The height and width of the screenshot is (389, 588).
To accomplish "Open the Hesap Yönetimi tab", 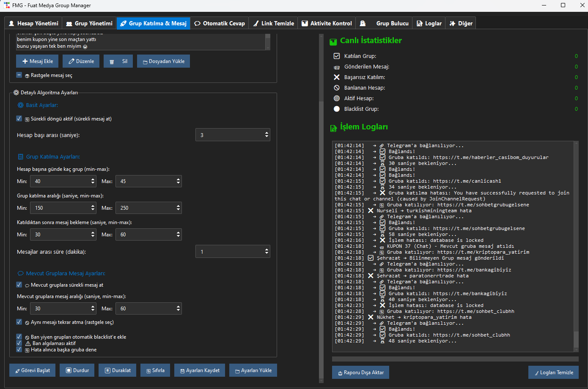I will (x=33, y=23).
